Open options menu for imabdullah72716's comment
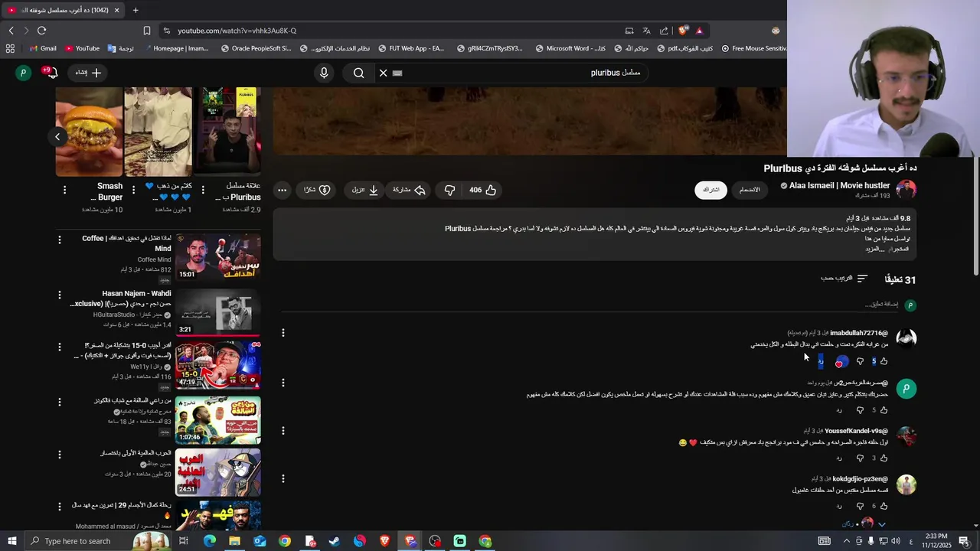Screen dimensions: 980x551 click(283, 333)
